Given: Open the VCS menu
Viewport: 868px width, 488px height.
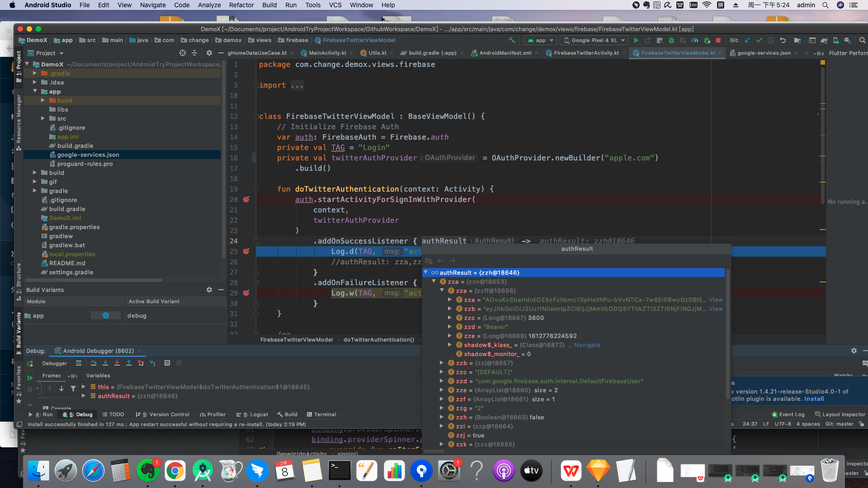Looking at the screenshot, I should [x=335, y=5].
